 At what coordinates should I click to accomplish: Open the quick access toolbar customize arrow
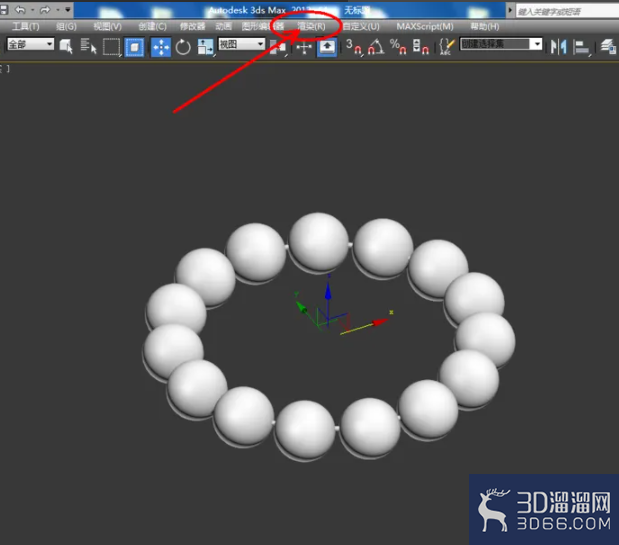(68, 9)
